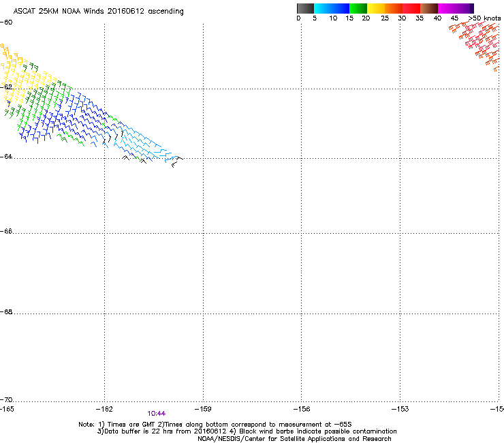The height and width of the screenshot is (443, 504).
Task: Click the legend tick label 45
Action: (454, 18)
